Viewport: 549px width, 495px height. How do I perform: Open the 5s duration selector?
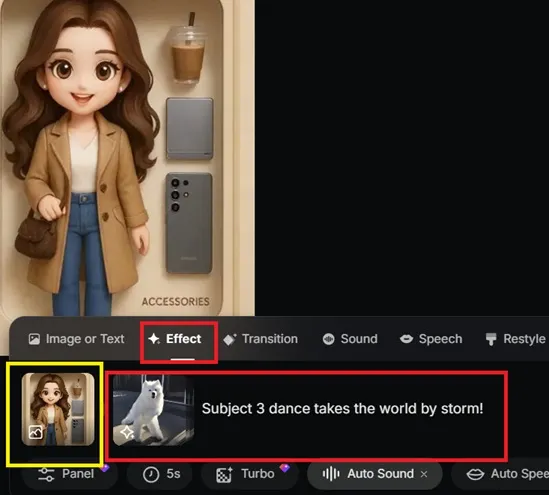pos(160,474)
